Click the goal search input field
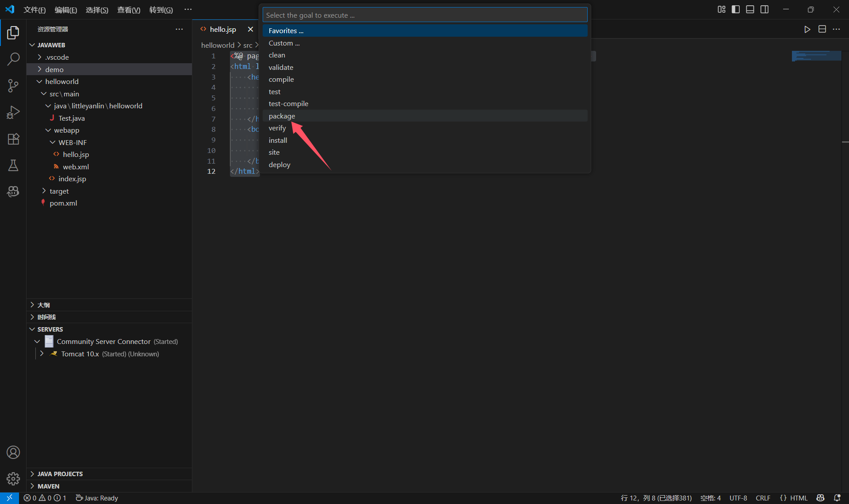Image resolution: width=849 pixels, height=504 pixels. point(424,15)
